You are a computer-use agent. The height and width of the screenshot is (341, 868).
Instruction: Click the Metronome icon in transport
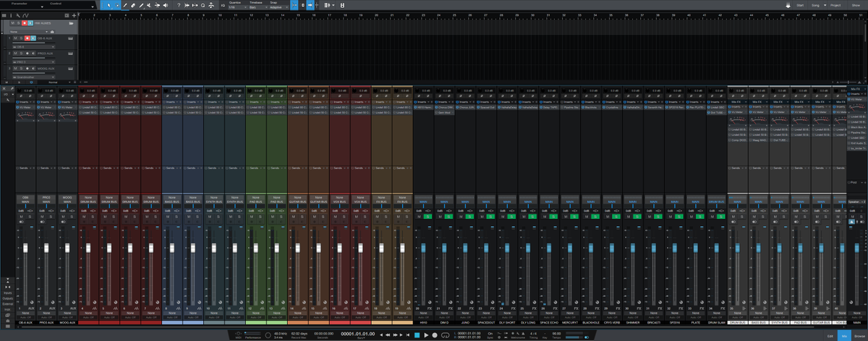pyautogui.click(x=523, y=333)
